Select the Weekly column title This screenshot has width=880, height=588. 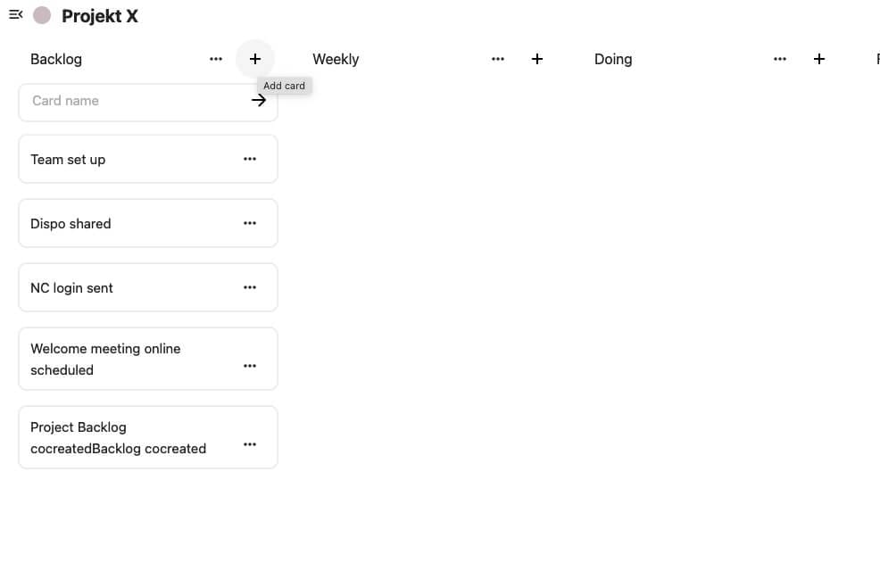336,59
